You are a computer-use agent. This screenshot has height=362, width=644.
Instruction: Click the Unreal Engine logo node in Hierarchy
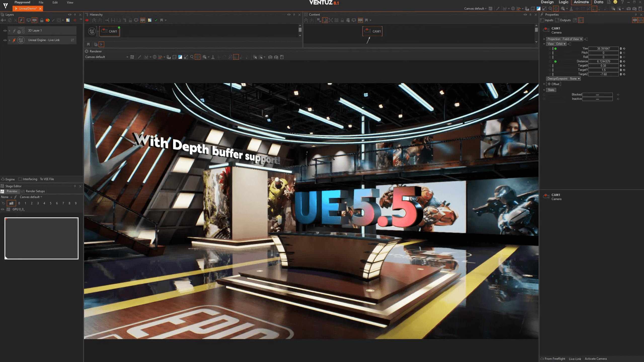[92, 31]
